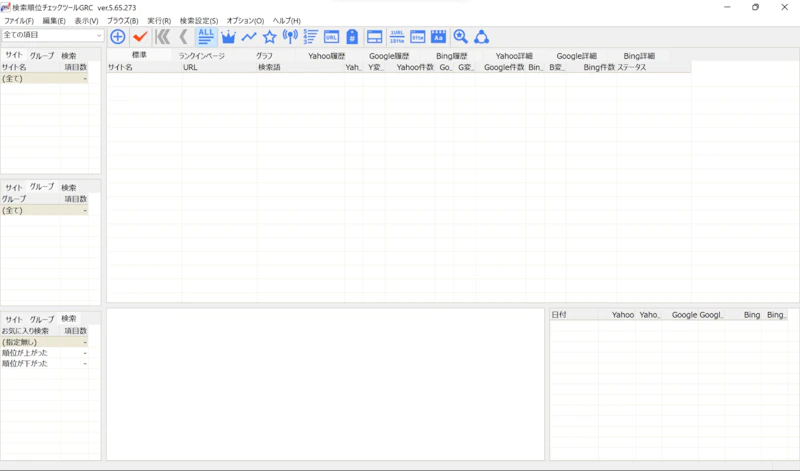Open the 全ての項目 filter dropdown
800x471 pixels.
[x=53, y=35]
